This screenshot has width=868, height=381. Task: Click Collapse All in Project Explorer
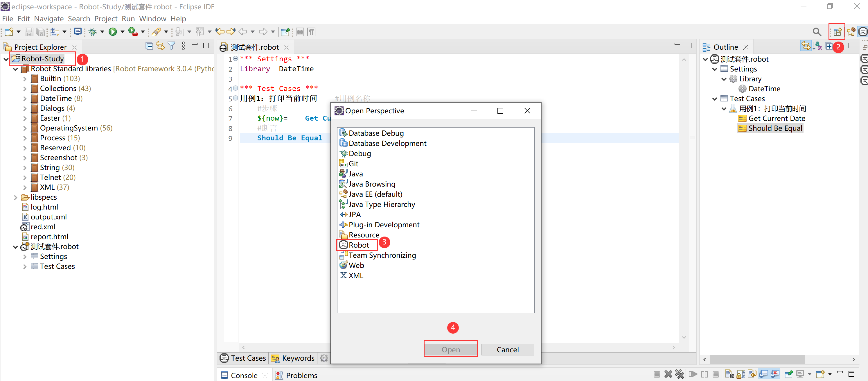149,46
